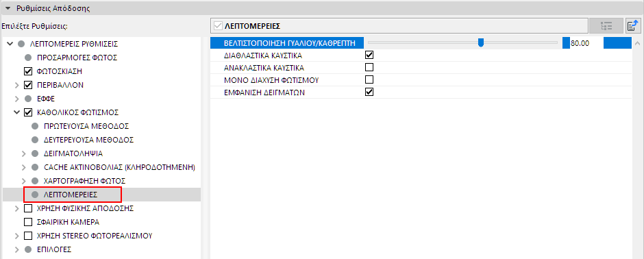Viewport: 644px width, 259px height.
Task: Uncheck the ΠΕΡΙΒΑΛΛΟΝ checkbox
Action: 28,86
